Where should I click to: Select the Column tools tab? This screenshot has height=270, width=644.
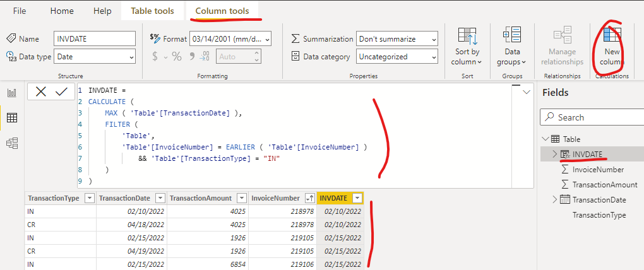(x=222, y=11)
